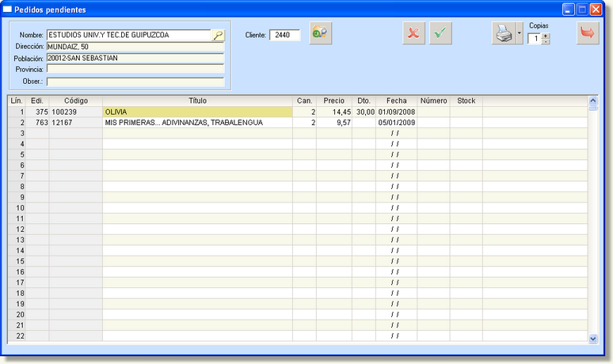Click the red X cancel button
The width and height of the screenshot is (613, 364).
413,33
